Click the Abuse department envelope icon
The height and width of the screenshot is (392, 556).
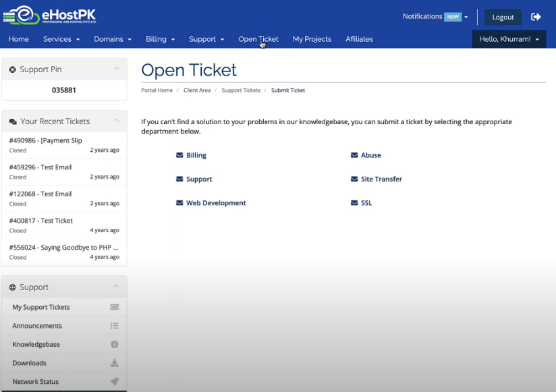(x=354, y=155)
